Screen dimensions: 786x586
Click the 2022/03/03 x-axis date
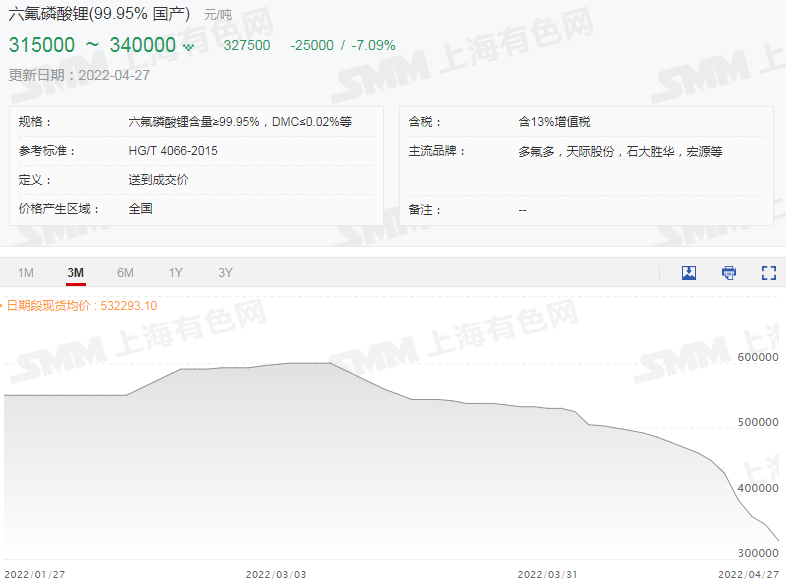(x=276, y=574)
